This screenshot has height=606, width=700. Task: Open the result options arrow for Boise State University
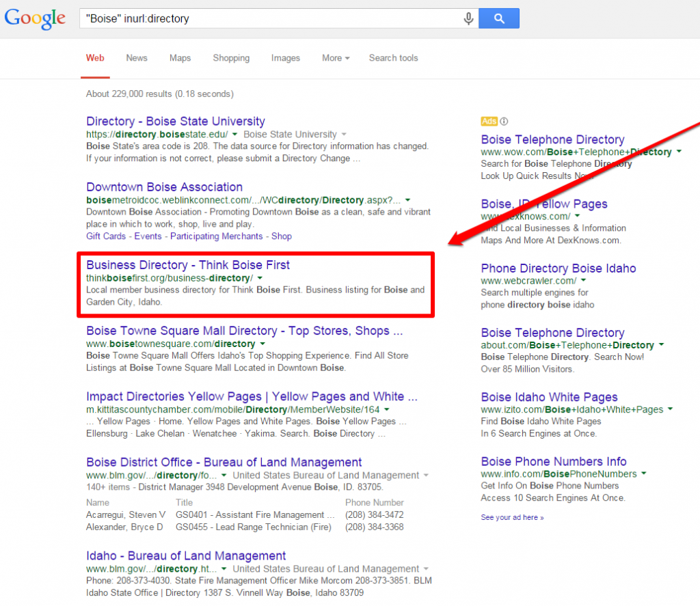pos(235,134)
